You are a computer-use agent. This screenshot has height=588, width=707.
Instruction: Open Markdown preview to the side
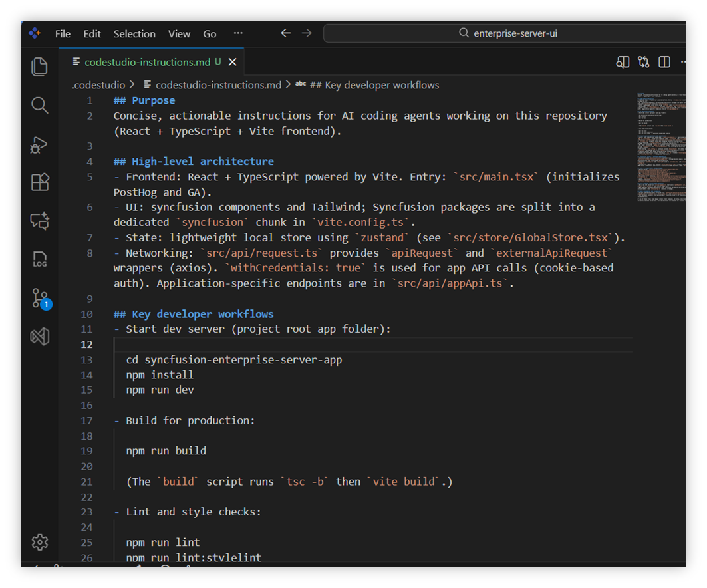pos(623,61)
